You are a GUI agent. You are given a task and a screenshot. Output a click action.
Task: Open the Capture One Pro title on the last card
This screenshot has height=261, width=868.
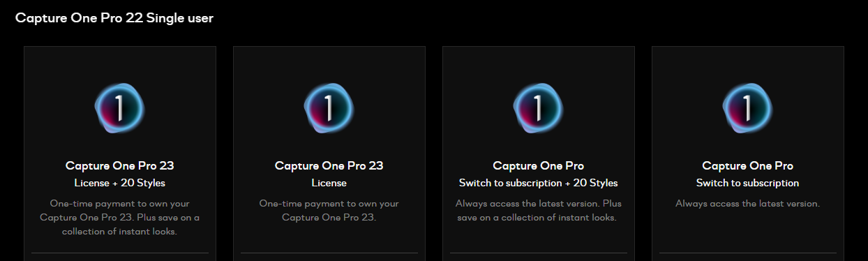tap(748, 166)
